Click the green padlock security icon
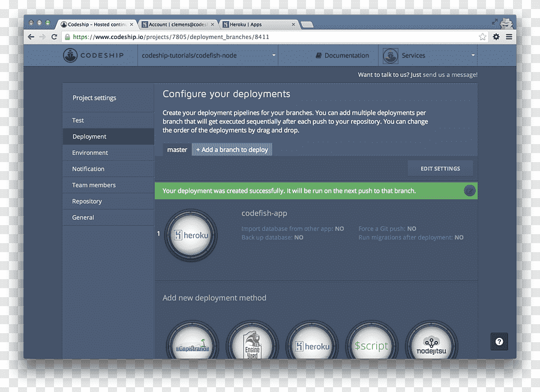 [67, 37]
